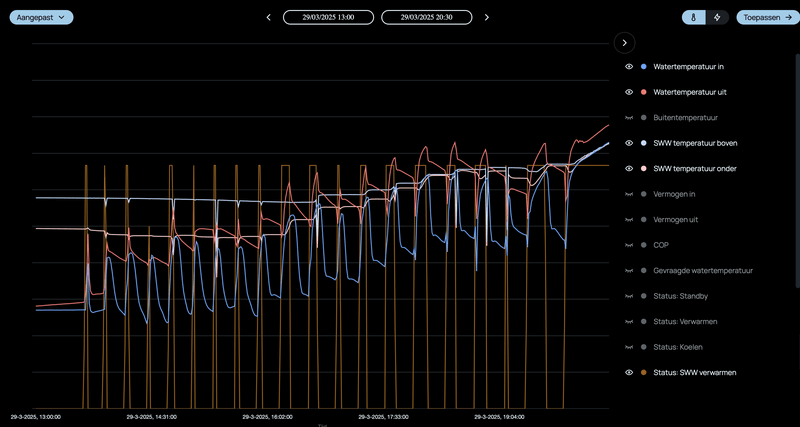
Task: Click SWW temperatuur boven legend label
Action: (x=695, y=143)
